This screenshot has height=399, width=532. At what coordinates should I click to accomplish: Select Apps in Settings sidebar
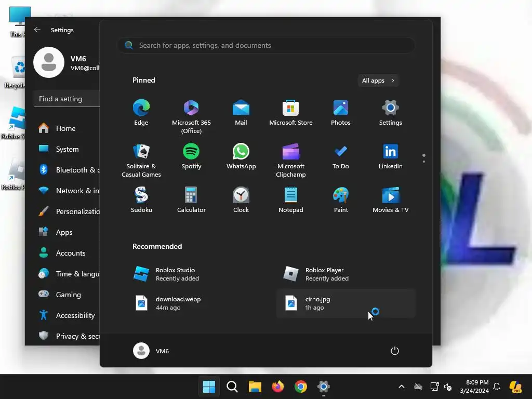pyautogui.click(x=67, y=232)
